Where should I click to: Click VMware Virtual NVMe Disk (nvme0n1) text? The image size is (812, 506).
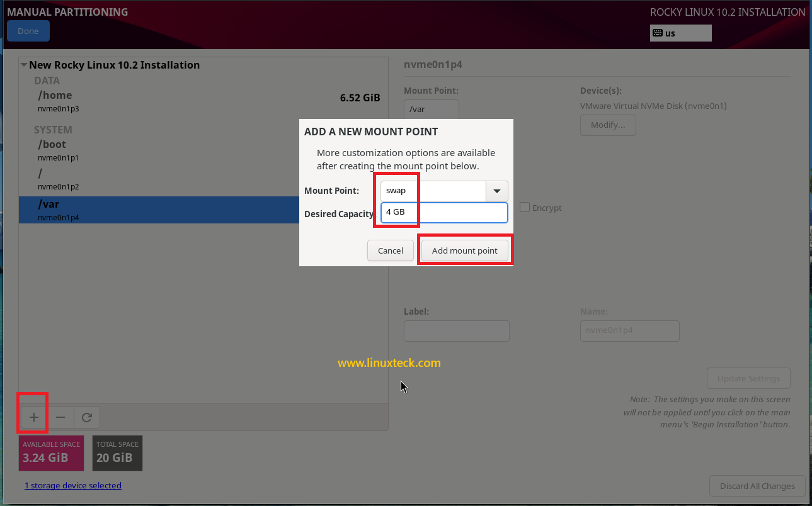653,106
